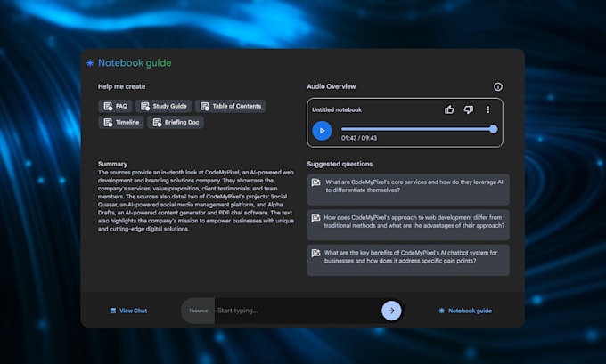The width and height of the screenshot is (606, 364).
Task: Ask the suggested question about AI chatbot system benefits
Action: pyautogui.click(x=408, y=260)
